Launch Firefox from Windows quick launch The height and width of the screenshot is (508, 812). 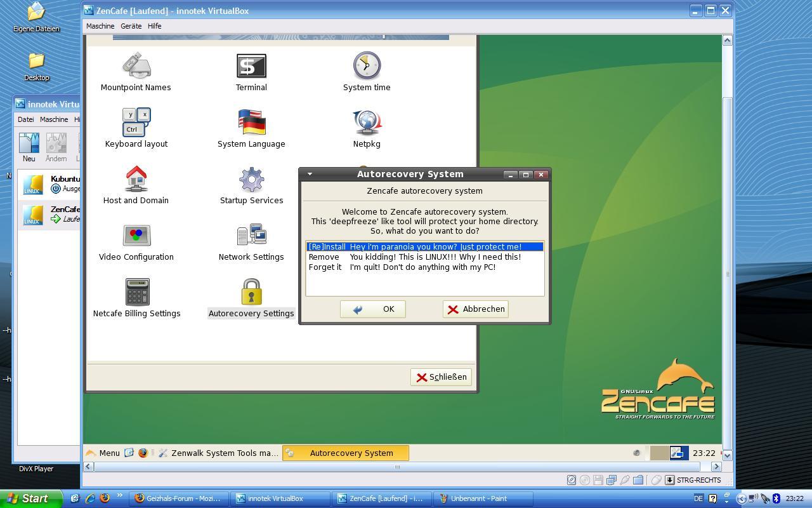pos(105,498)
